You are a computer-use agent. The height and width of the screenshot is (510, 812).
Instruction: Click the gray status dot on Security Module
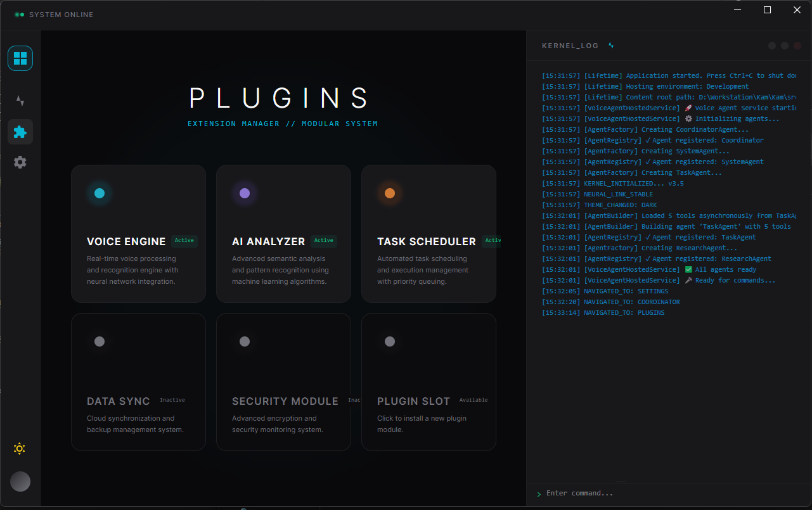[245, 341]
